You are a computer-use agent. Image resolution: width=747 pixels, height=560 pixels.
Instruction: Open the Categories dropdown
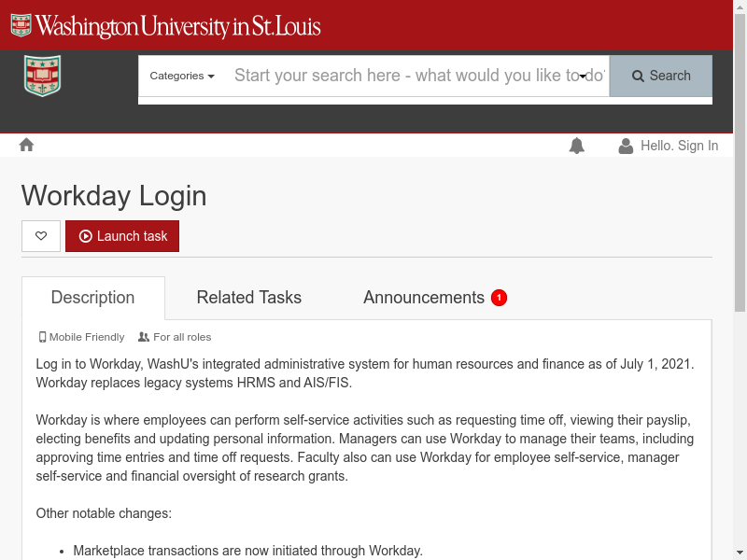click(x=182, y=76)
